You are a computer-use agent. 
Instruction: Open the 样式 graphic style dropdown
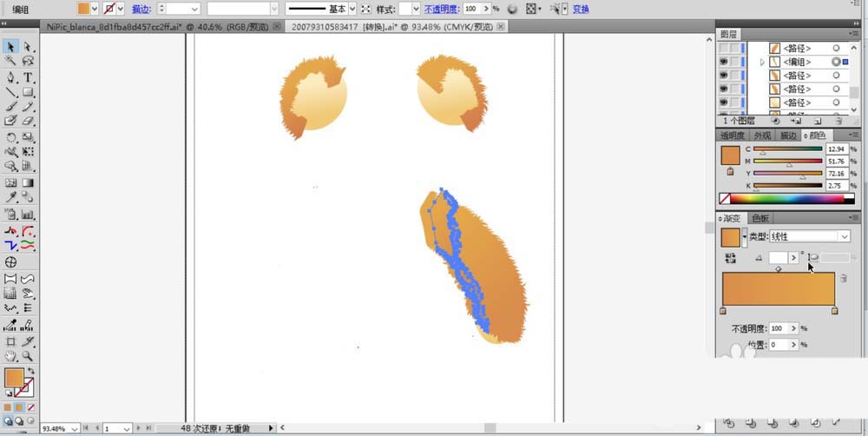click(417, 9)
